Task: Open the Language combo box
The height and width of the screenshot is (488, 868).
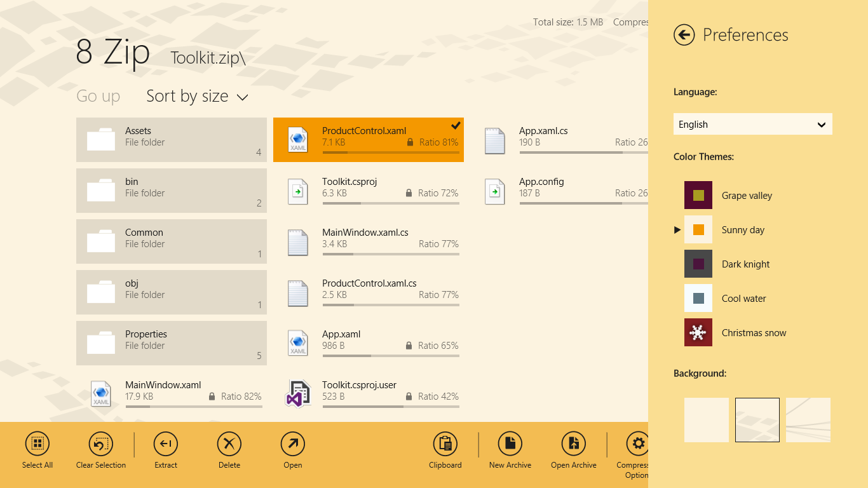Action: (753, 124)
